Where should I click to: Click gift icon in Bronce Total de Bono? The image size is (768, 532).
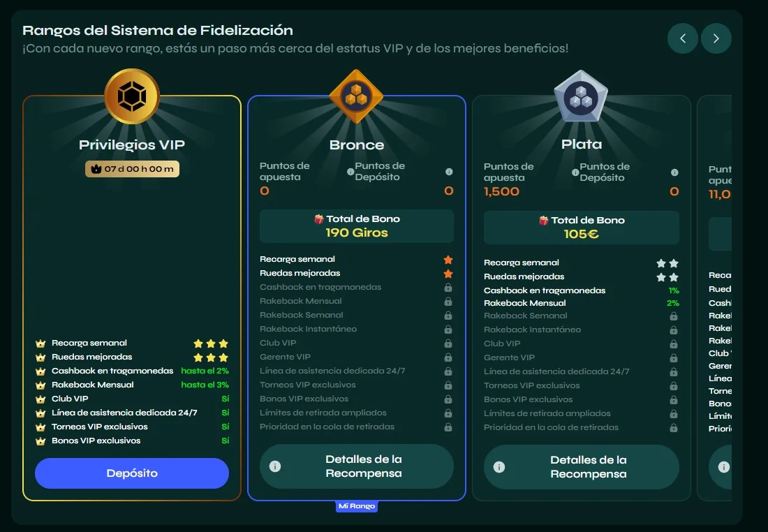point(319,219)
